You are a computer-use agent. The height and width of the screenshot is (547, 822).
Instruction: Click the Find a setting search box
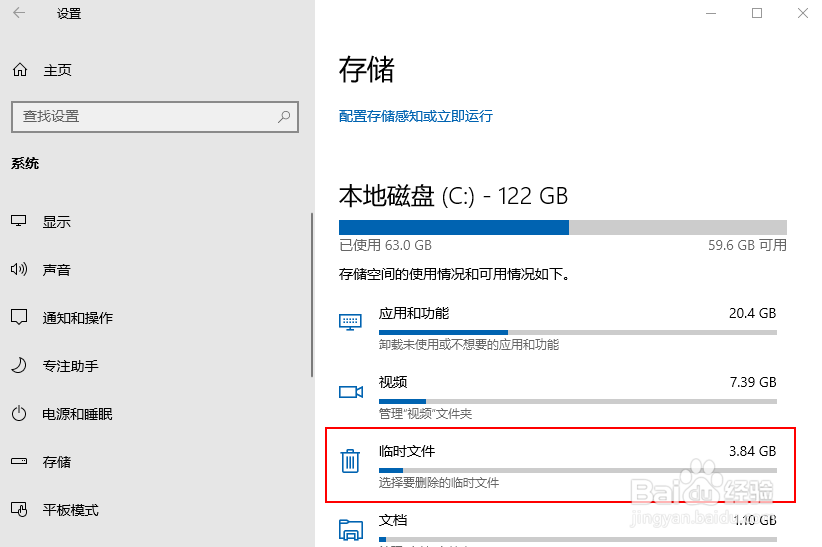pos(145,116)
